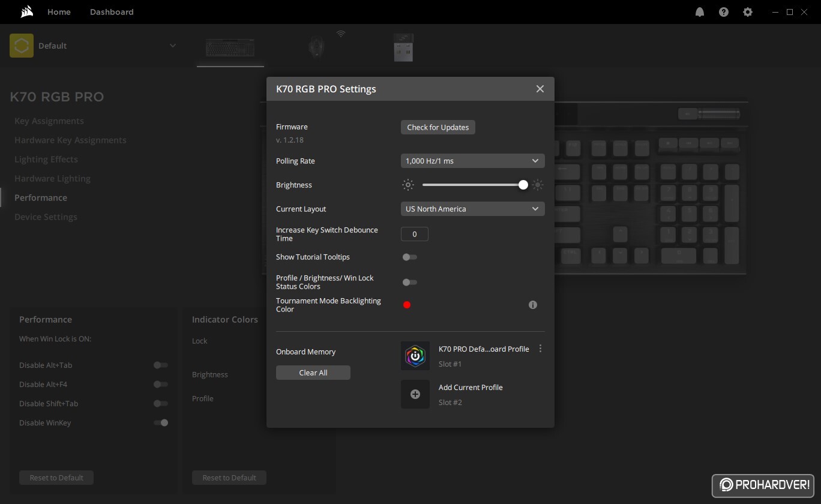Toggle Disable Alt+Tab switch

click(x=161, y=365)
